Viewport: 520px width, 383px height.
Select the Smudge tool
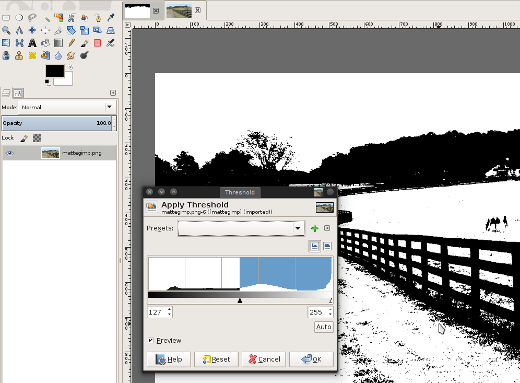pos(71,56)
